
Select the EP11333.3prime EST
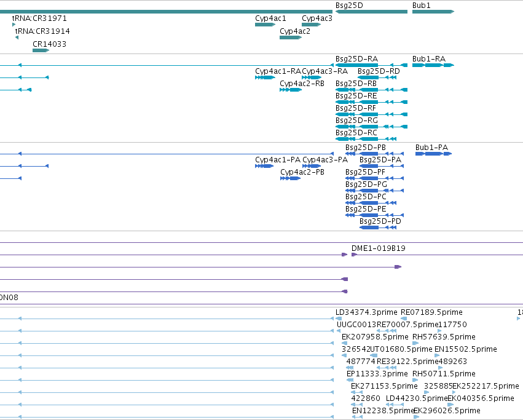[x=350, y=380]
